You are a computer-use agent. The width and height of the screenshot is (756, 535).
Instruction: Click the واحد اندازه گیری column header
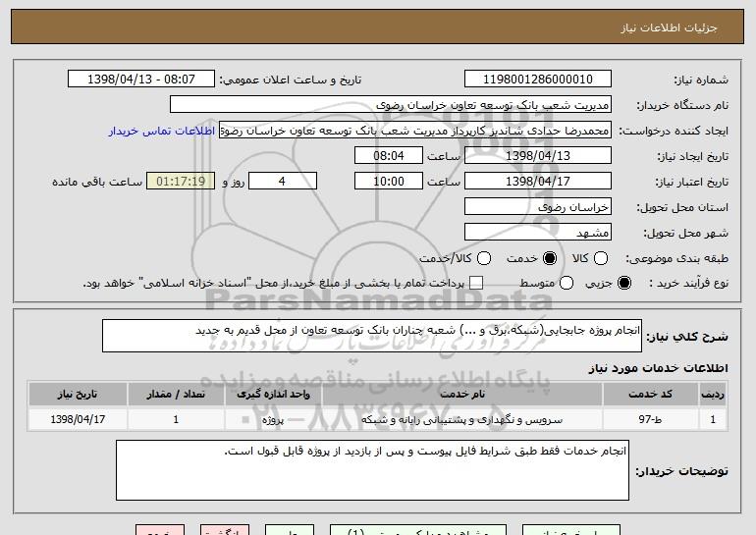click(273, 395)
